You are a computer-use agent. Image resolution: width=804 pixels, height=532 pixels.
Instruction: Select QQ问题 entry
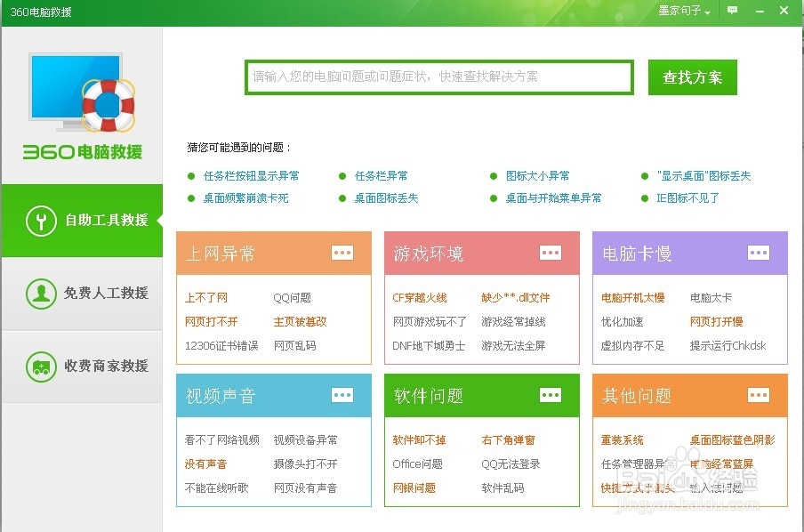click(293, 297)
